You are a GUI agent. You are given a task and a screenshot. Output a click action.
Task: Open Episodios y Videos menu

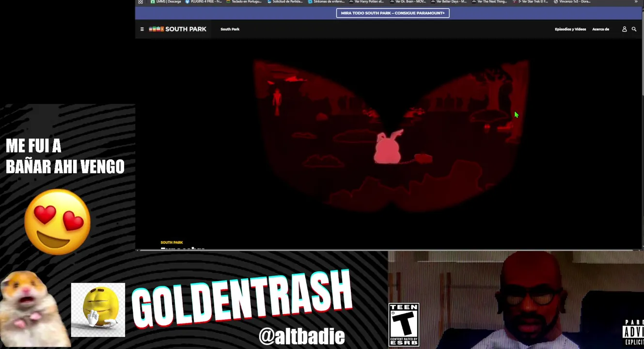click(570, 29)
